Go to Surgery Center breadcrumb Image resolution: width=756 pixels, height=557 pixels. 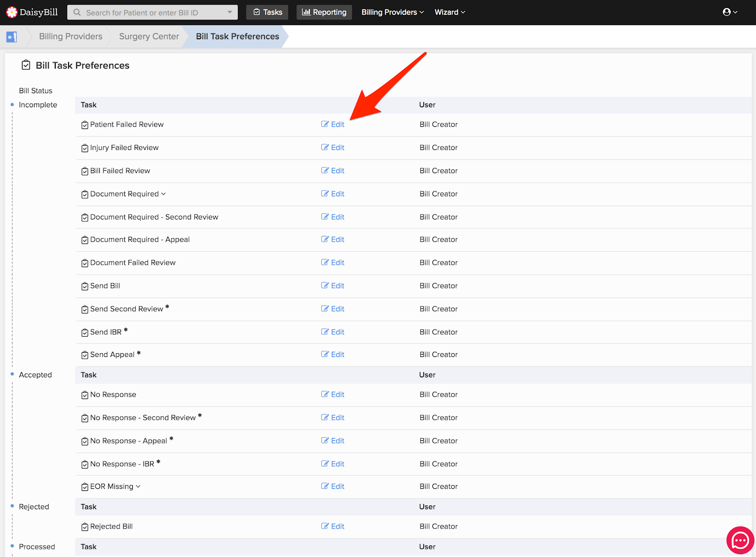tap(149, 36)
